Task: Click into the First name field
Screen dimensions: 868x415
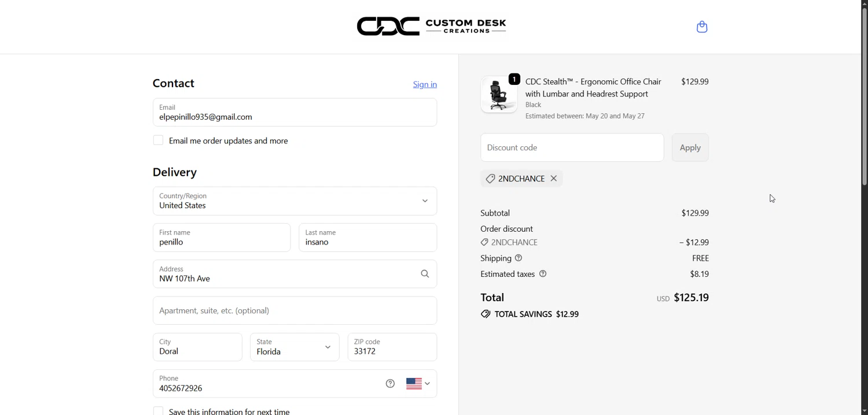Action: tap(222, 238)
